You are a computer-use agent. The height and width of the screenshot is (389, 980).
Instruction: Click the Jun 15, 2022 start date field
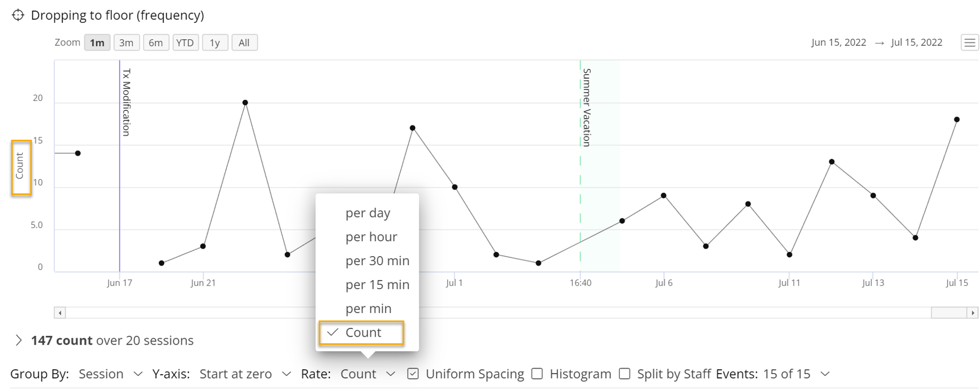(838, 43)
